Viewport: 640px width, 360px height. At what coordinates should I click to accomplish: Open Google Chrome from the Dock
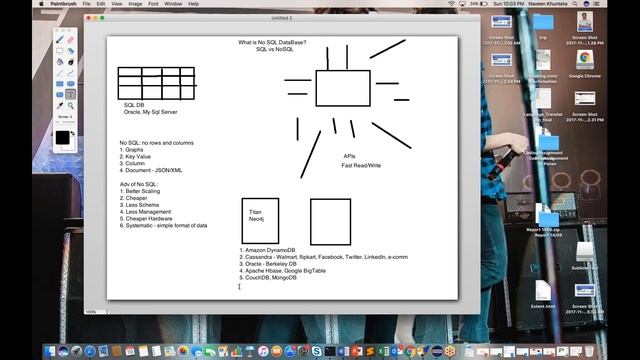411,351
